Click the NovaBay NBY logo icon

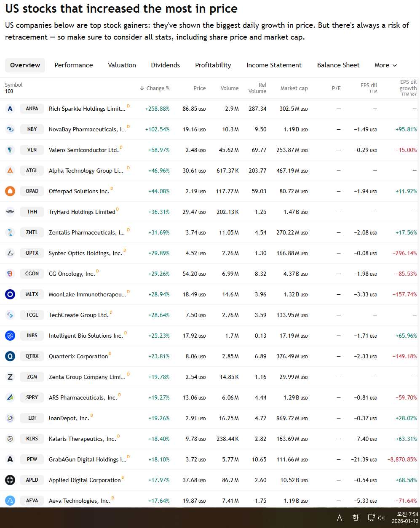click(x=10, y=129)
